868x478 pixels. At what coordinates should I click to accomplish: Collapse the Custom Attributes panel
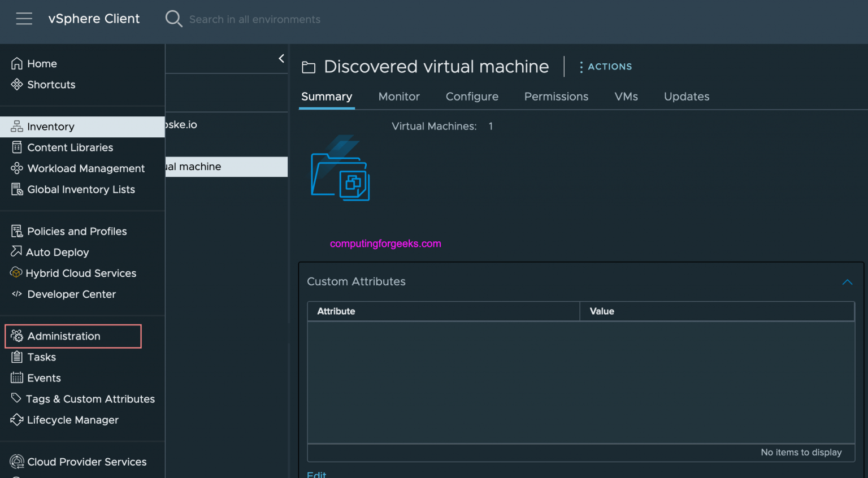[847, 282]
